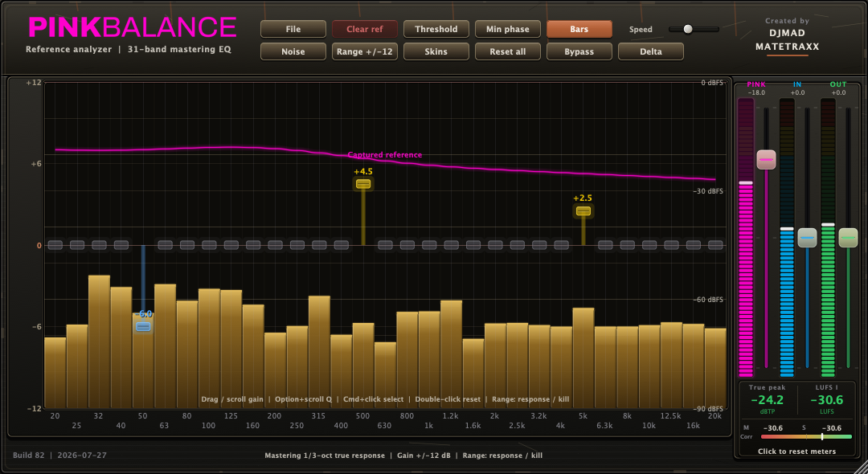
Task: Select the 6.3k band handle
Action: pyautogui.click(x=606, y=245)
